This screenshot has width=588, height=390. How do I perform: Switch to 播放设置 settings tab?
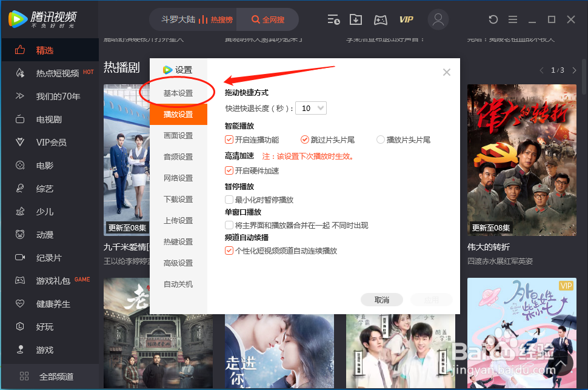point(178,114)
